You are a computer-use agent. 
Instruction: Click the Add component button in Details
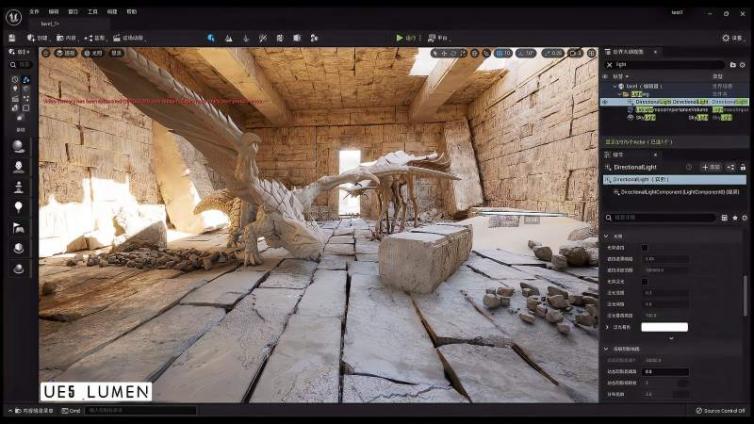(x=710, y=167)
